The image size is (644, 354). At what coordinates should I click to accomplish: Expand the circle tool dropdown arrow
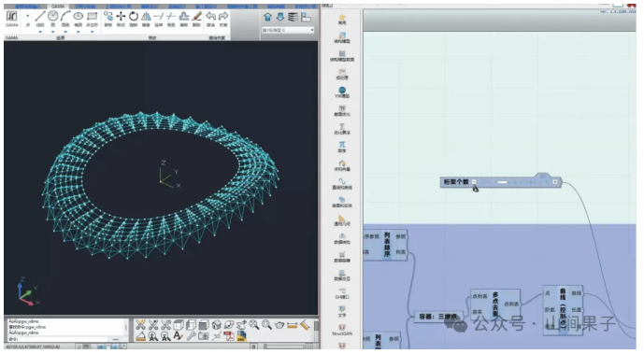point(52,32)
